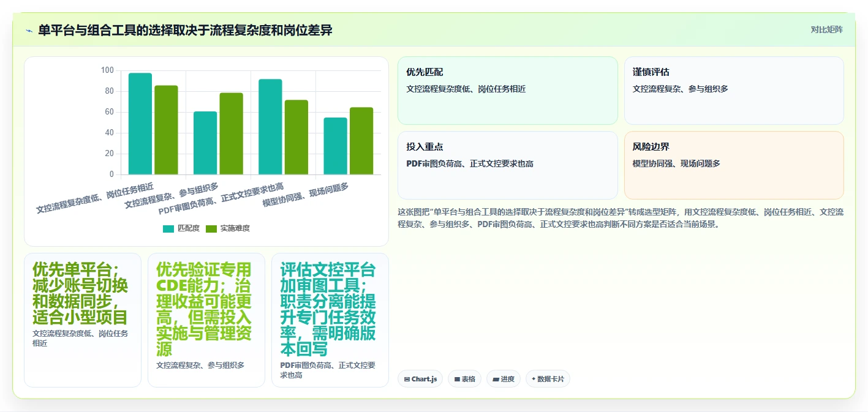The image size is (868, 412).
Task: Click the 20 tick on the y-axis
Action: (109, 154)
